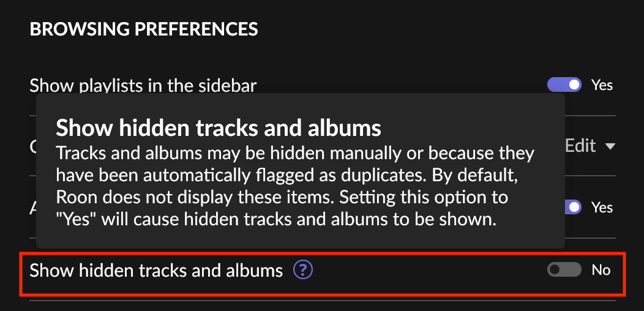Click the BROWSING PREFERENCES heading
The width and height of the screenshot is (644, 311).
[x=144, y=29]
